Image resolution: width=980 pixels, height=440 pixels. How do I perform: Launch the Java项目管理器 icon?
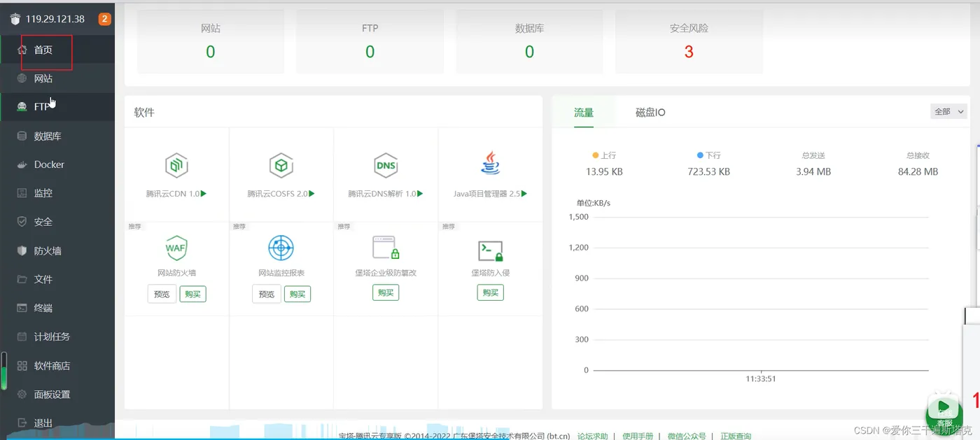[x=490, y=163]
